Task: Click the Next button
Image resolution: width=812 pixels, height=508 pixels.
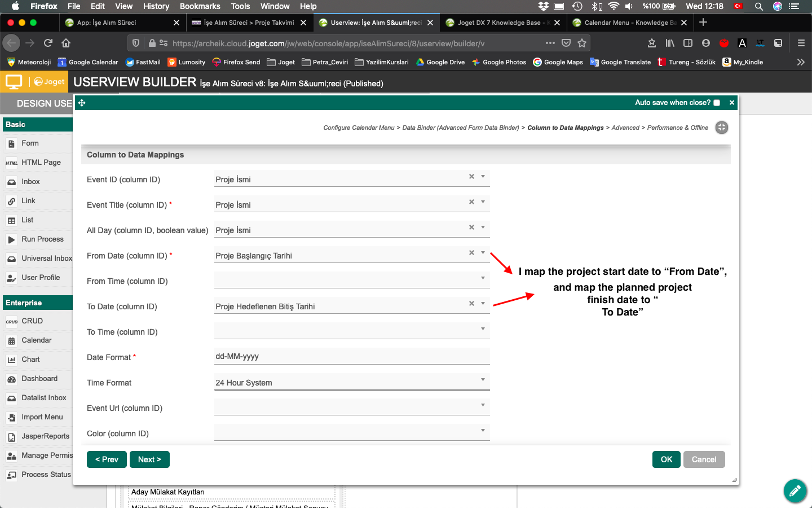Action: click(x=149, y=459)
